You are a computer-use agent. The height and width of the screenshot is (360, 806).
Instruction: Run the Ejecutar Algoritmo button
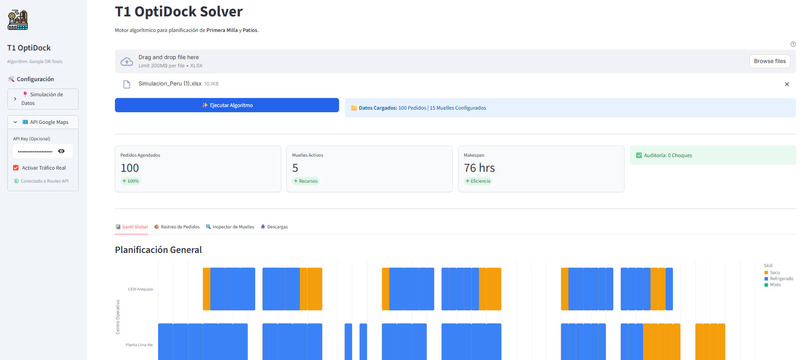click(227, 105)
